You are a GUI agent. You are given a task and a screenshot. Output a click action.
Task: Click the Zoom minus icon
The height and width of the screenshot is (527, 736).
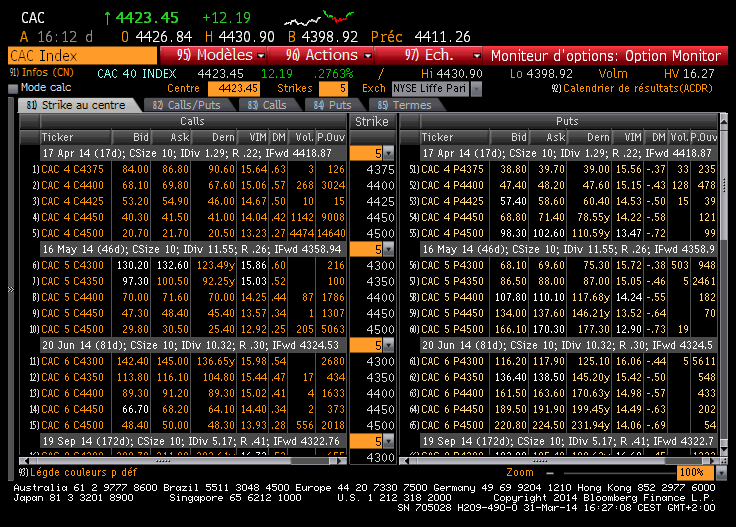550,473
